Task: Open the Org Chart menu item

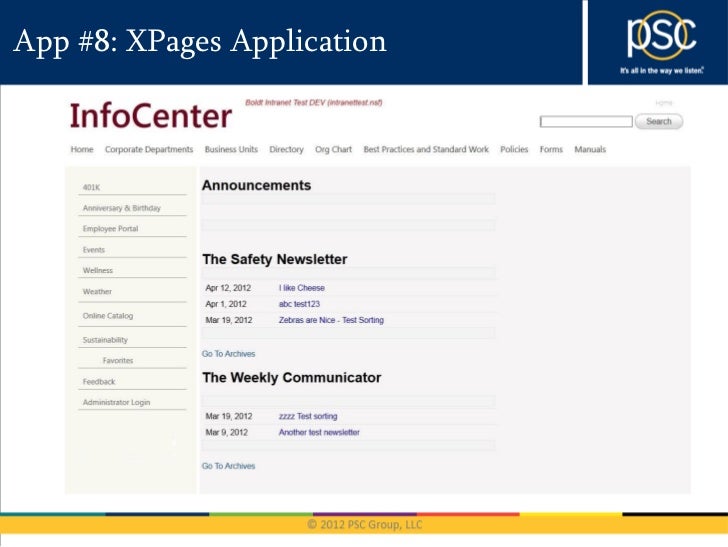Action: 333,150
